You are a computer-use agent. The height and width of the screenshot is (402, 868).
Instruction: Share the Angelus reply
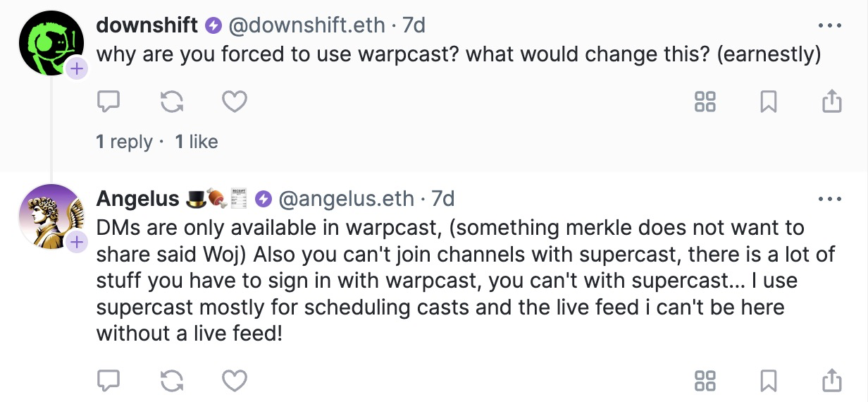pyautogui.click(x=832, y=381)
